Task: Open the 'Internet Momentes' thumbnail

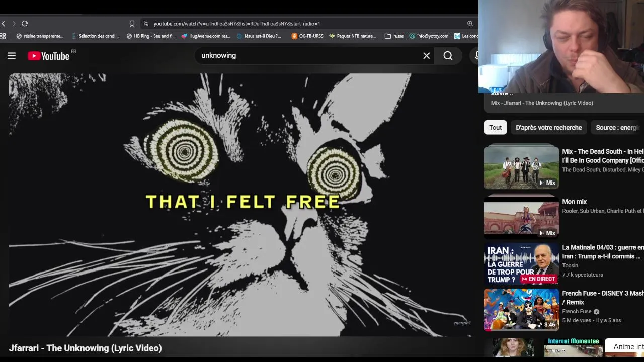Action: click(573, 347)
